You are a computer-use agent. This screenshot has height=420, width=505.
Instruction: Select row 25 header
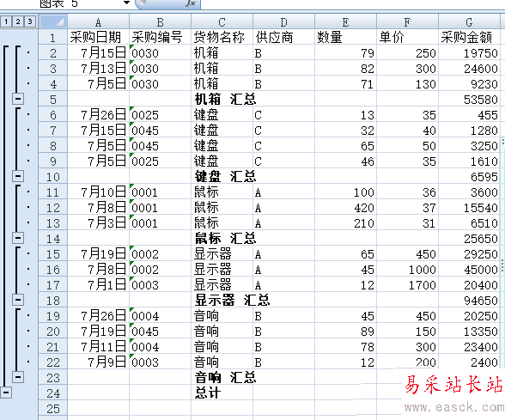click(x=53, y=409)
